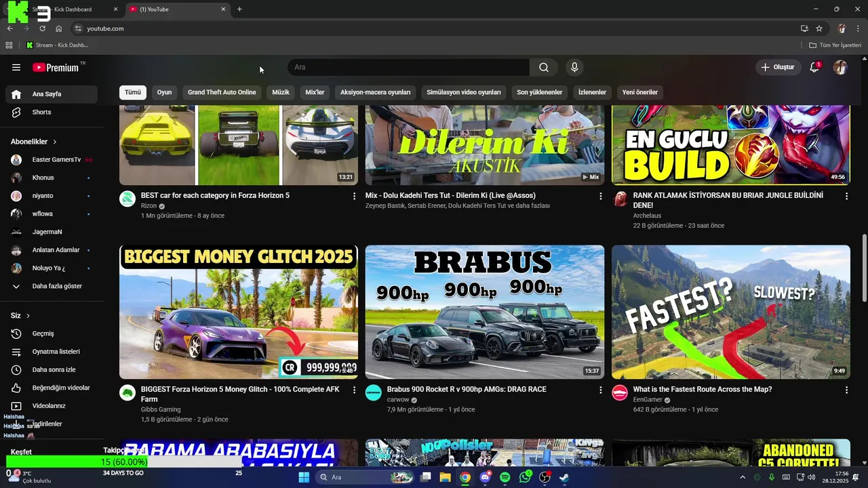868x488 pixels.
Task: Open options for Brabus DRAG RACE video
Action: (600, 390)
